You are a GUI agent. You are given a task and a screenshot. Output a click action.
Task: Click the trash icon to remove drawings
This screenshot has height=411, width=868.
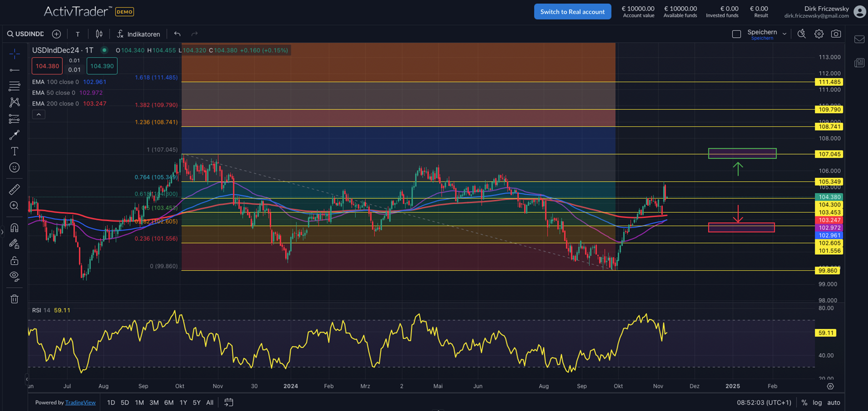tap(14, 299)
